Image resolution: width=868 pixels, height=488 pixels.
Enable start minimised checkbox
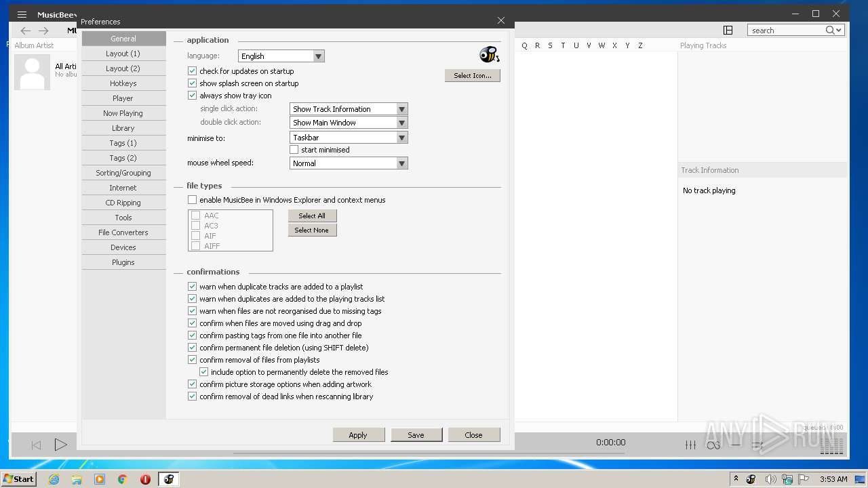(x=294, y=150)
